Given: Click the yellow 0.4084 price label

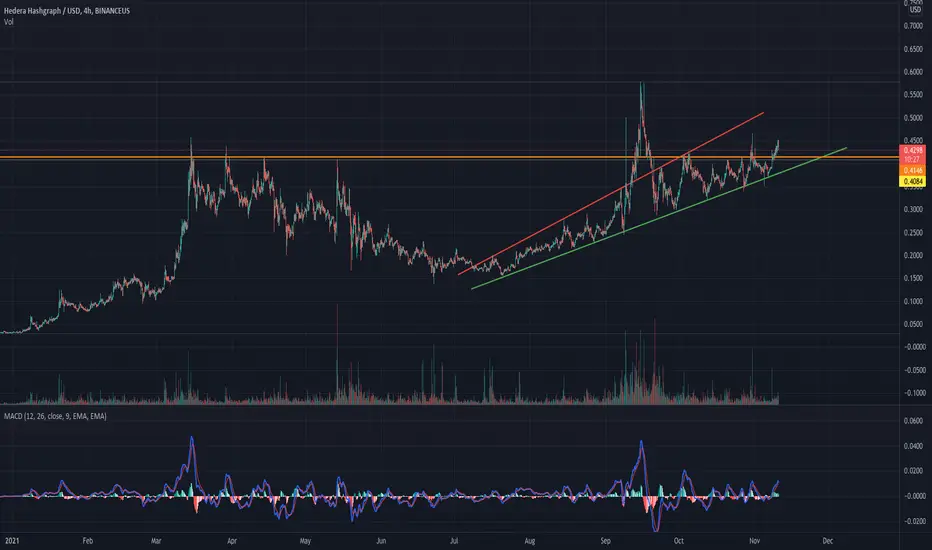Looking at the screenshot, I should pyautogui.click(x=913, y=181).
